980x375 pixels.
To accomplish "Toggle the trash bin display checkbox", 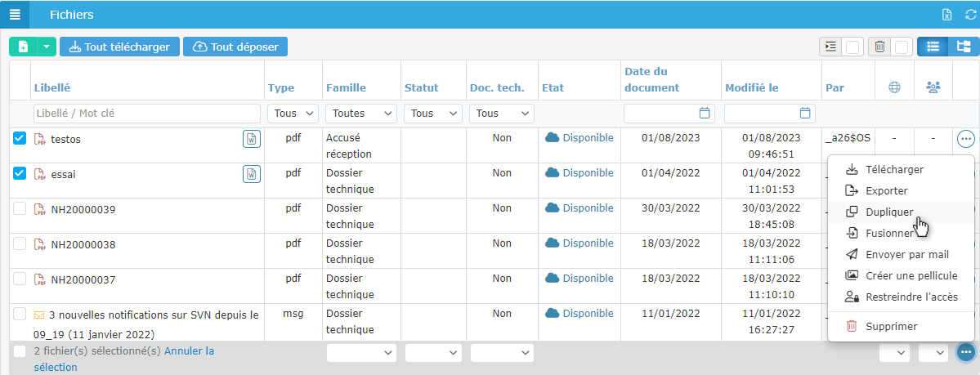I will (x=902, y=47).
